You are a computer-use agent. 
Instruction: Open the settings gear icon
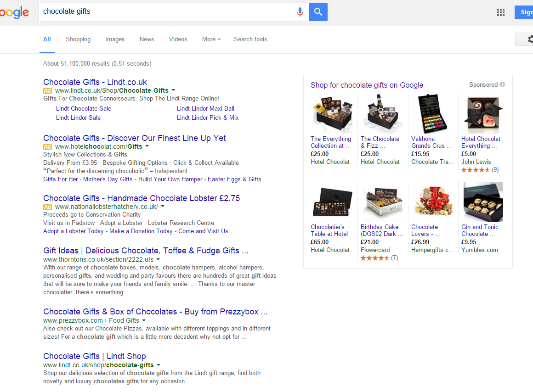coord(530,39)
